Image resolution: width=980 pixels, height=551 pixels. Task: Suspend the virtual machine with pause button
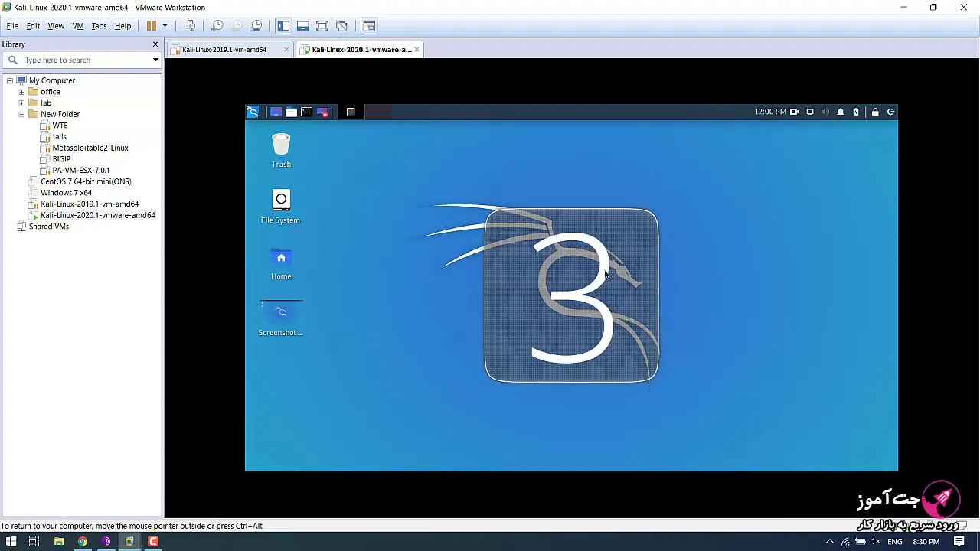[x=152, y=26]
